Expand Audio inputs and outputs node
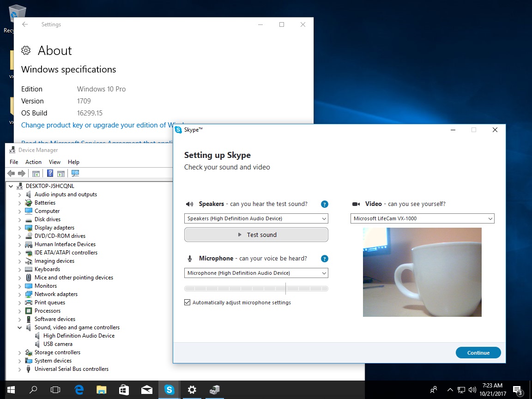Image resolution: width=532 pixels, height=399 pixels. pos(20,195)
